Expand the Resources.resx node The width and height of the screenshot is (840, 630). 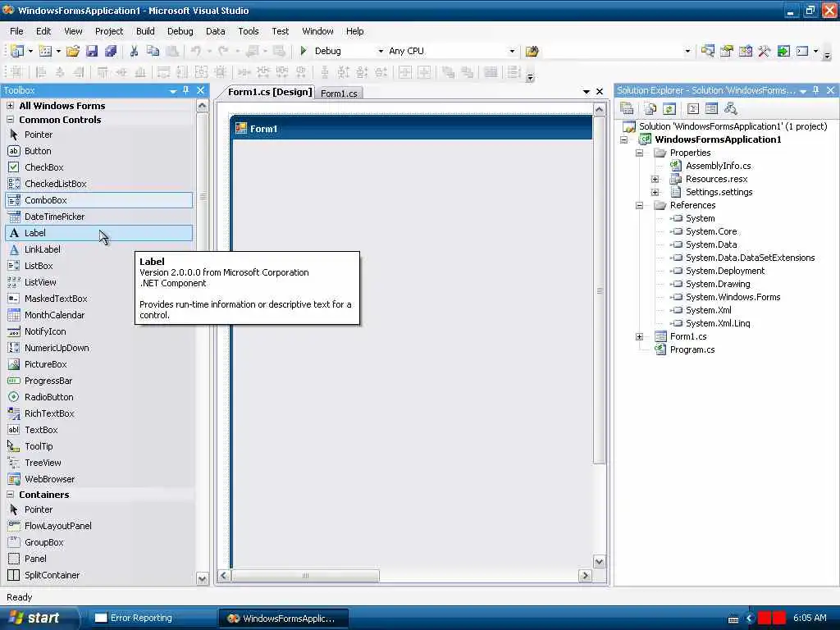click(655, 179)
